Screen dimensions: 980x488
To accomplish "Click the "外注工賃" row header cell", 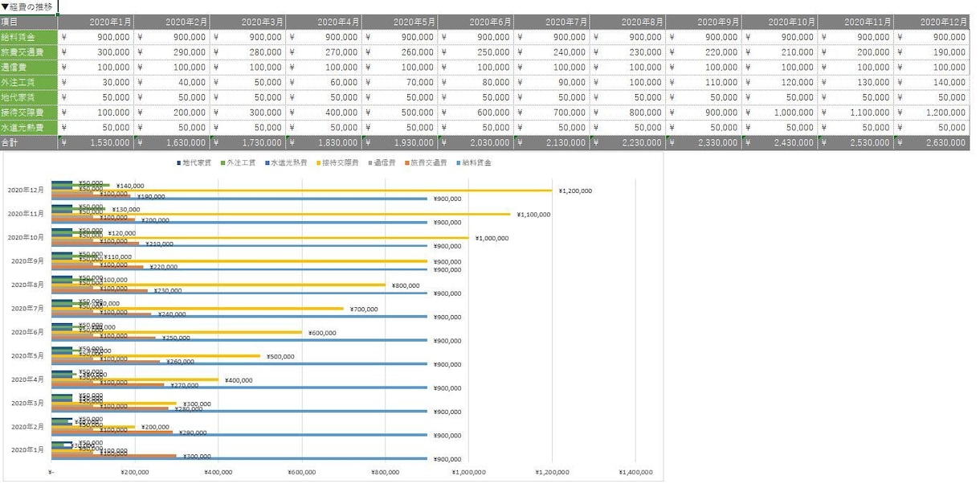I will pos(29,82).
